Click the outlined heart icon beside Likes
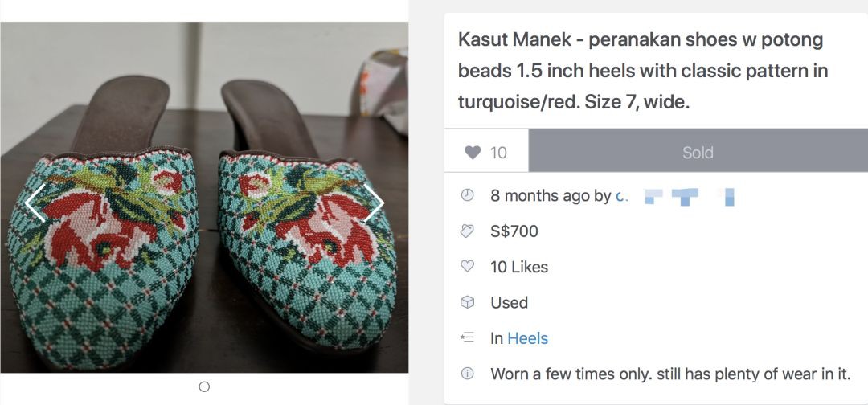This screenshot has height=405, width=868. point(467,267)
